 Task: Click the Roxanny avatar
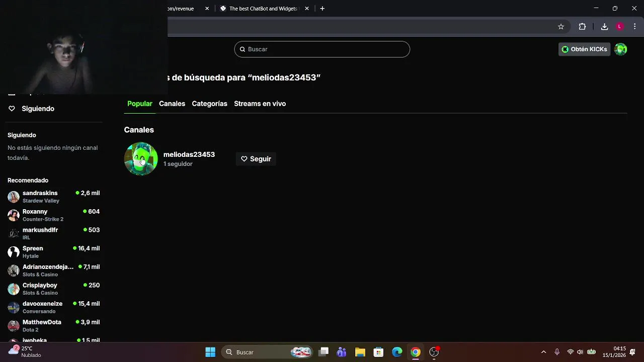click(14, 215)
